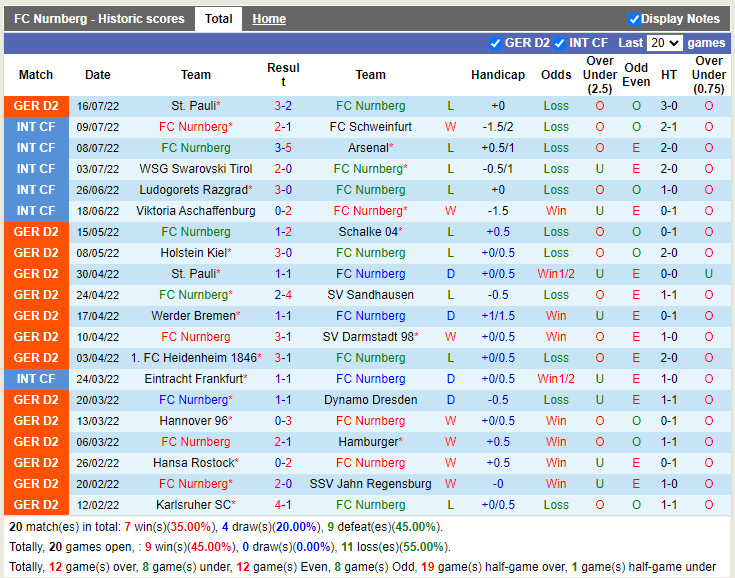The height and width of the screenshot is (578, 735).
Task: Click the 4-1 result versus Karlsruher SC
Action: (283, 505)
